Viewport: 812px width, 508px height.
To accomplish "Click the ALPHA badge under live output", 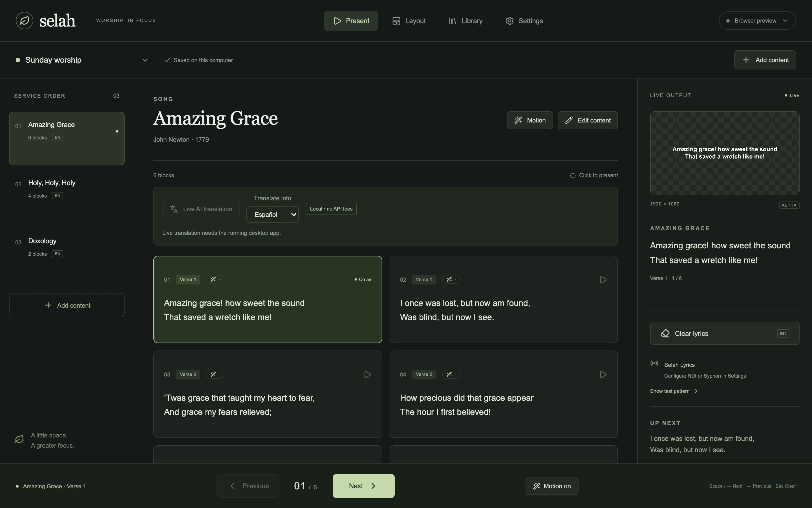I will [789, 205].
